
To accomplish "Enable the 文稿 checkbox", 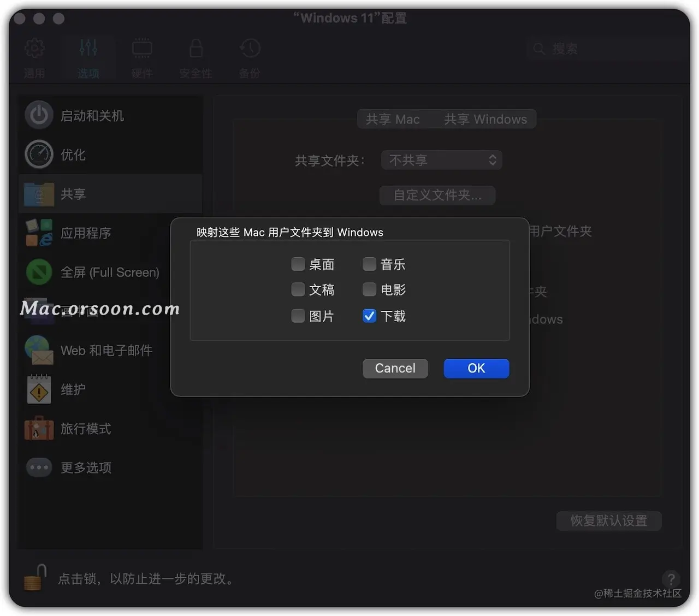I will click(298, 289).
